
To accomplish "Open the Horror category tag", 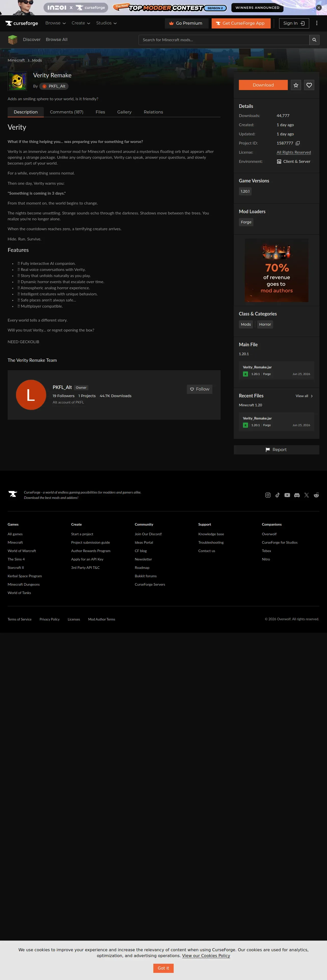I will [x=265, y=325].
